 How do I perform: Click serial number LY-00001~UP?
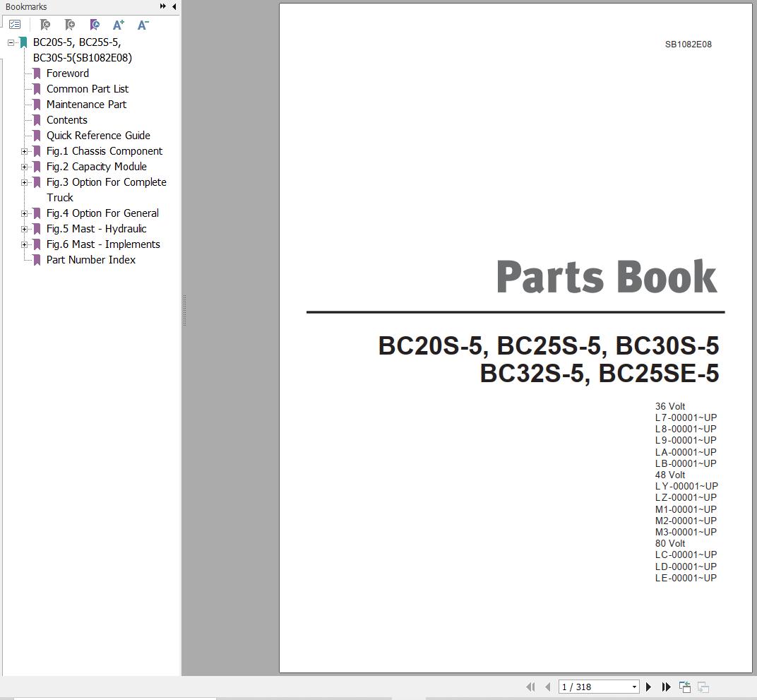(x=686, y=486)
